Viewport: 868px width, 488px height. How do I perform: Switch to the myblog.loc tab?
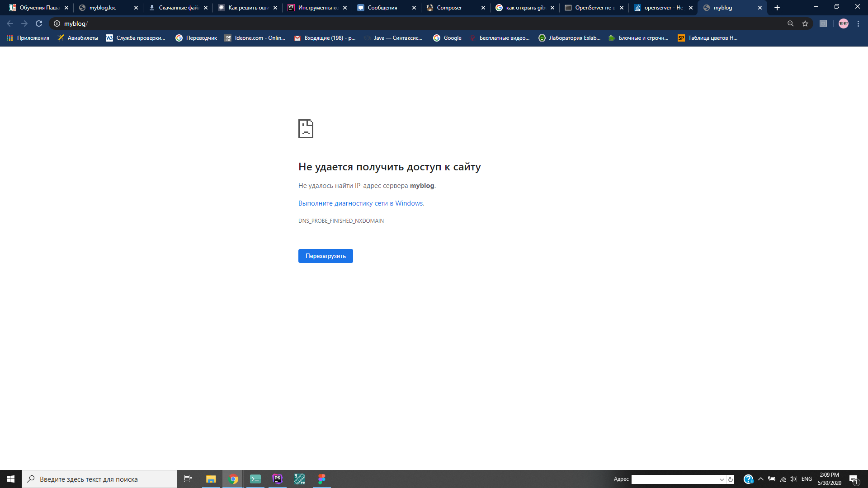tap(103, 8)
